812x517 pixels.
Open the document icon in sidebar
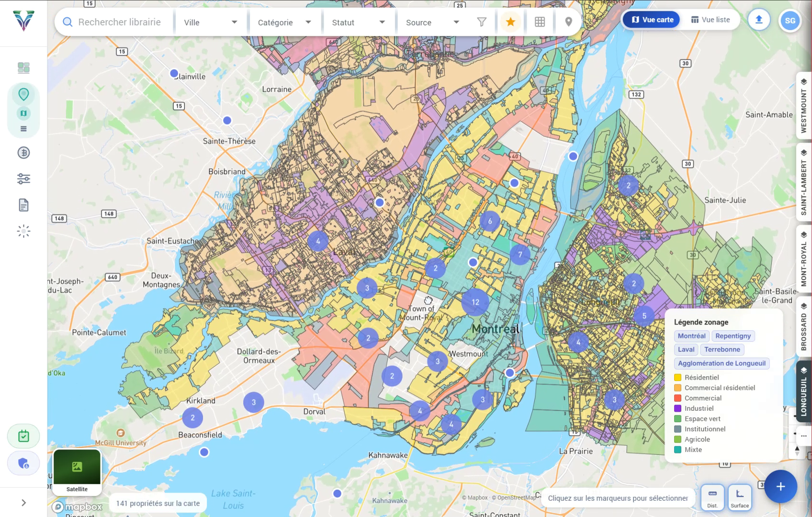(x=23, y=205)
